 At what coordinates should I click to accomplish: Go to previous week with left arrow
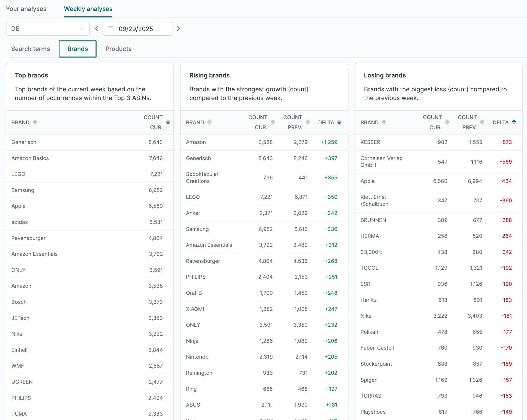97,28
